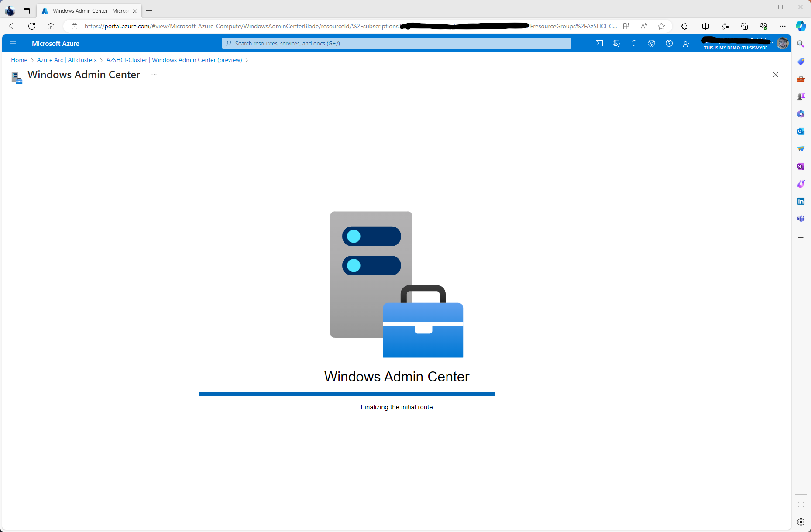
Task: Open Teams in the Edge sidebar
Action: [x=801, y=219]
